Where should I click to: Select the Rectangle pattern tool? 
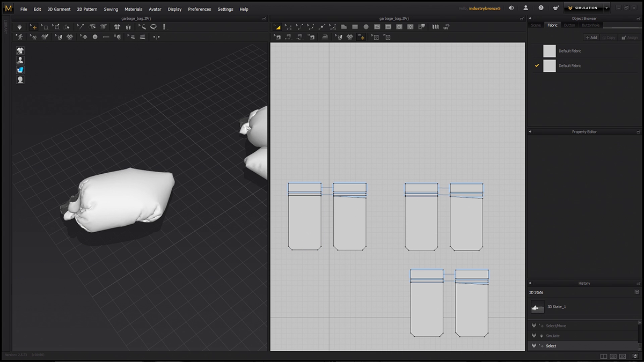[x=355, y=27]
